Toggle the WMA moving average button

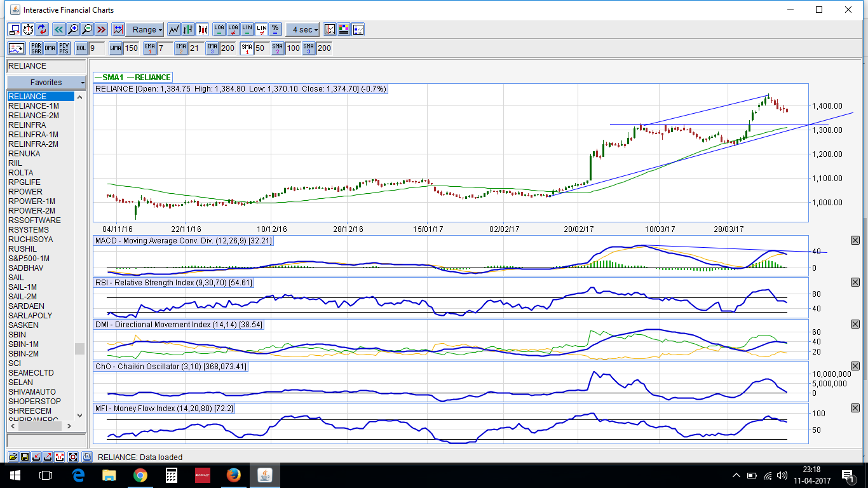(116, 48)
